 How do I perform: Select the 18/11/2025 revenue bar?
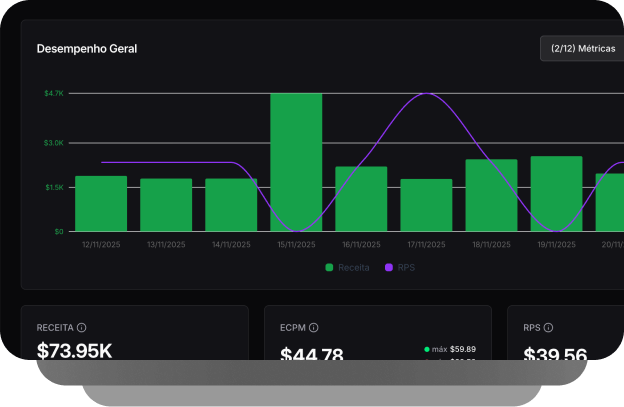coord(491,195)
